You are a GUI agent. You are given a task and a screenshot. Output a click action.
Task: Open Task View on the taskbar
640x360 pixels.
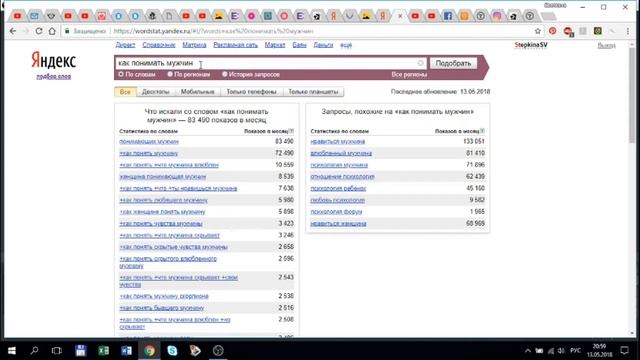click(x=57, y=351)
